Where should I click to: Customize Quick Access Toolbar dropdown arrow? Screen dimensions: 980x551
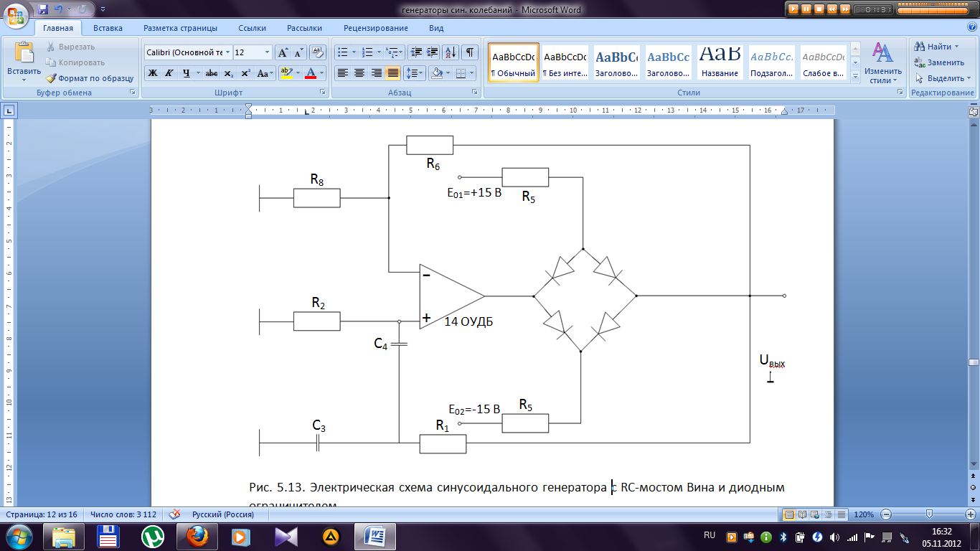point(101,10)
